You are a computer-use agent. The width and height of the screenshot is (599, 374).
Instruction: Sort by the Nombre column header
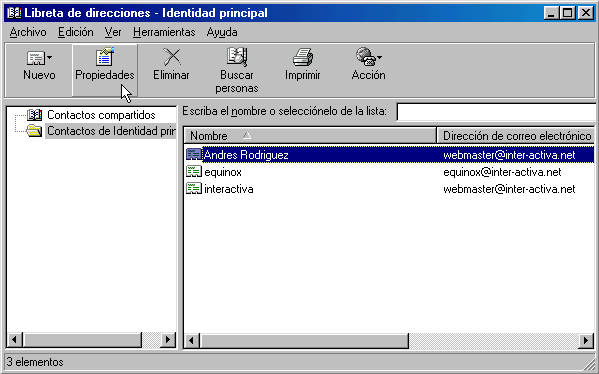coord(310,136)
